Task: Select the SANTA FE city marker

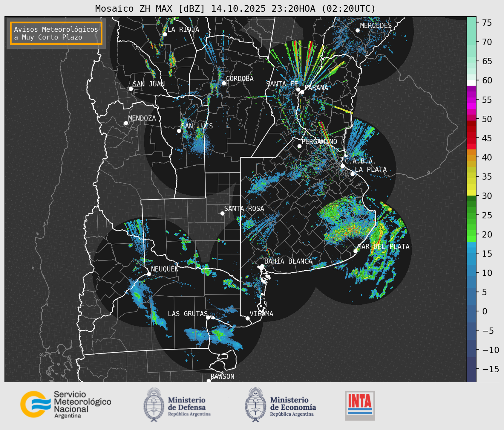Action: (298, 89)
